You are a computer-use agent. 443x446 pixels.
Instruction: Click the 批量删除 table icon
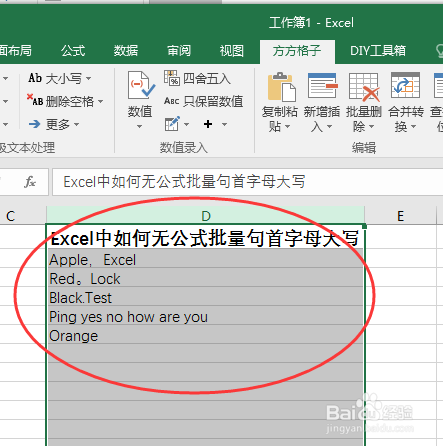[364, 87]
